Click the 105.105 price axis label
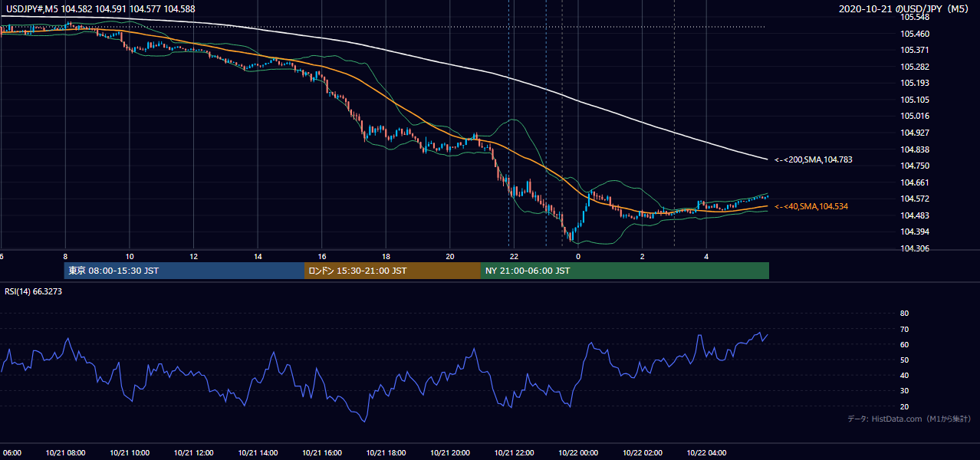This screenshot has height=460, width=980. point(915,100)
